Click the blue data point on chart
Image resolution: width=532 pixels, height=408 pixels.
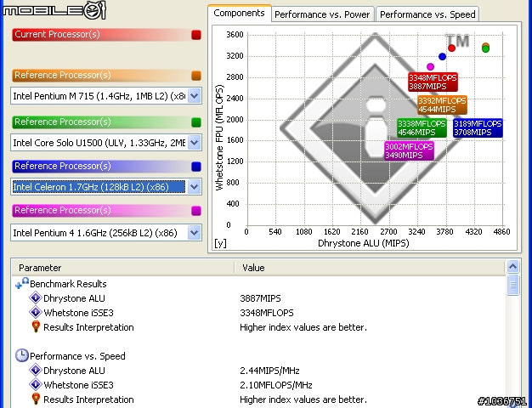pyautogui.click(x=442, y=57)
